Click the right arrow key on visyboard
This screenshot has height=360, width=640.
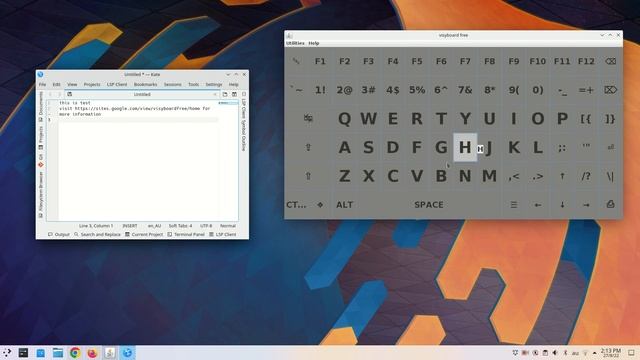coord(586,205)
